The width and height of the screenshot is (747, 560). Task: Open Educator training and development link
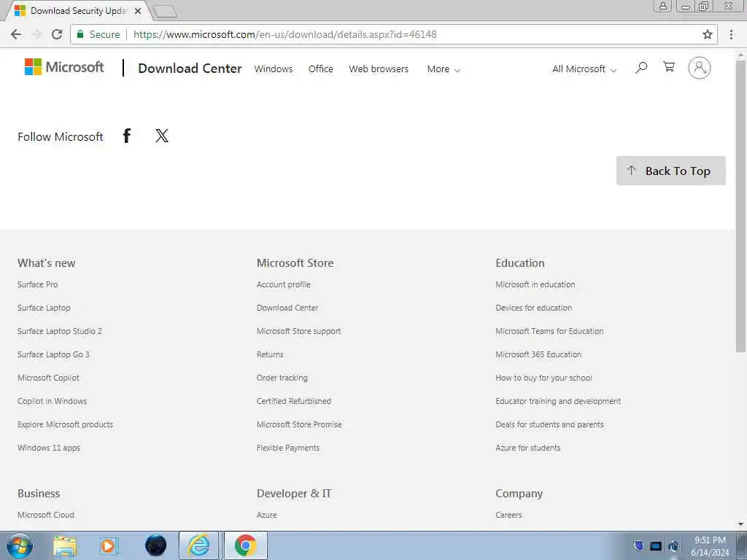tap(558, 401)
